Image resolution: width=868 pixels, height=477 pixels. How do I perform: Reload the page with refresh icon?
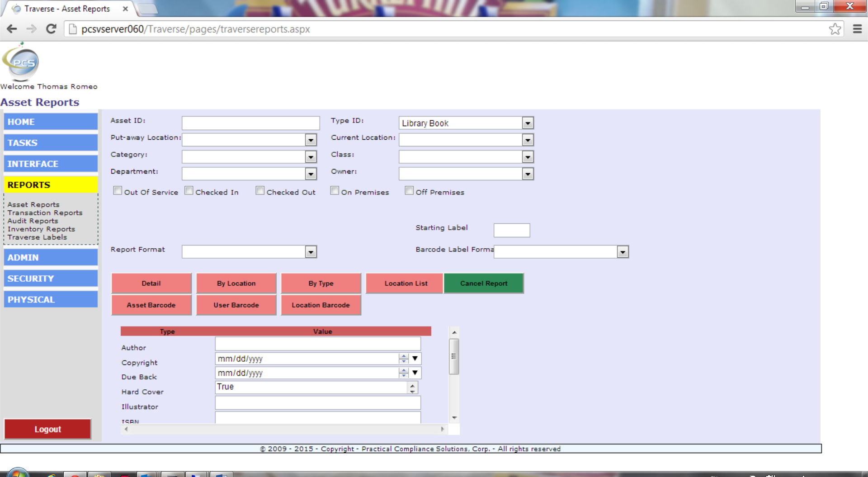(51, 29)
